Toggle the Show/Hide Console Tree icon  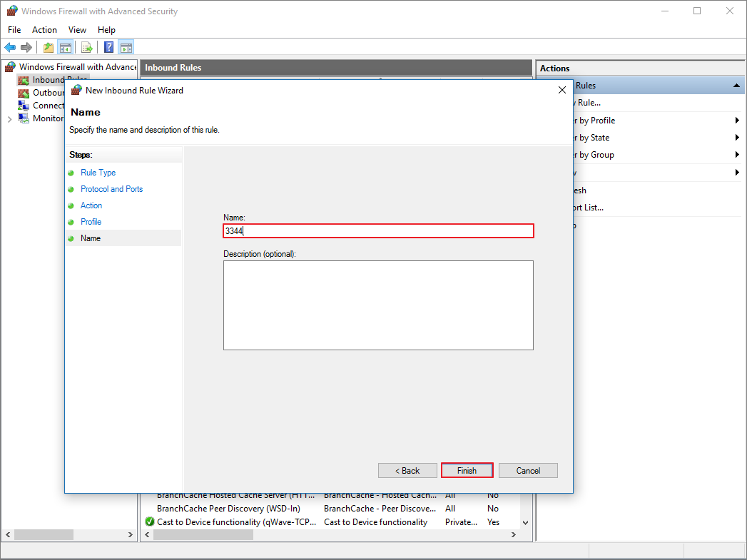(x=65, y=47)
